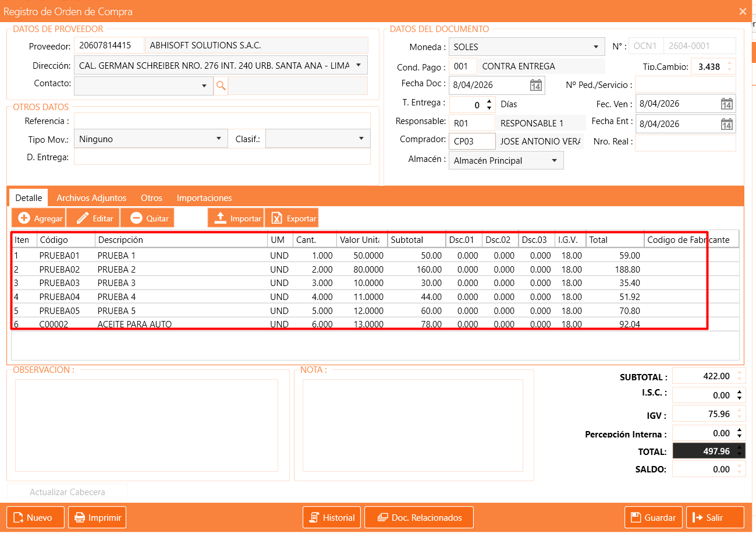Click the Exportar Excel icon button

[292, 218]
